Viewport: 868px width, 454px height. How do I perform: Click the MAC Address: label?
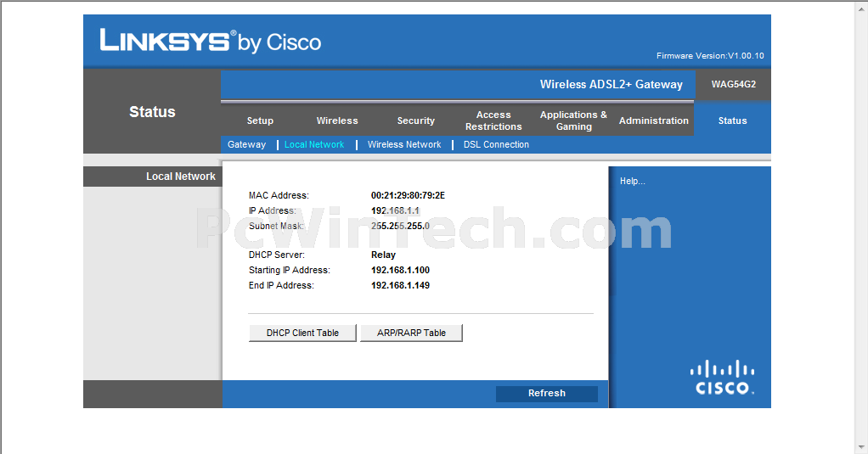pos(279,195)
